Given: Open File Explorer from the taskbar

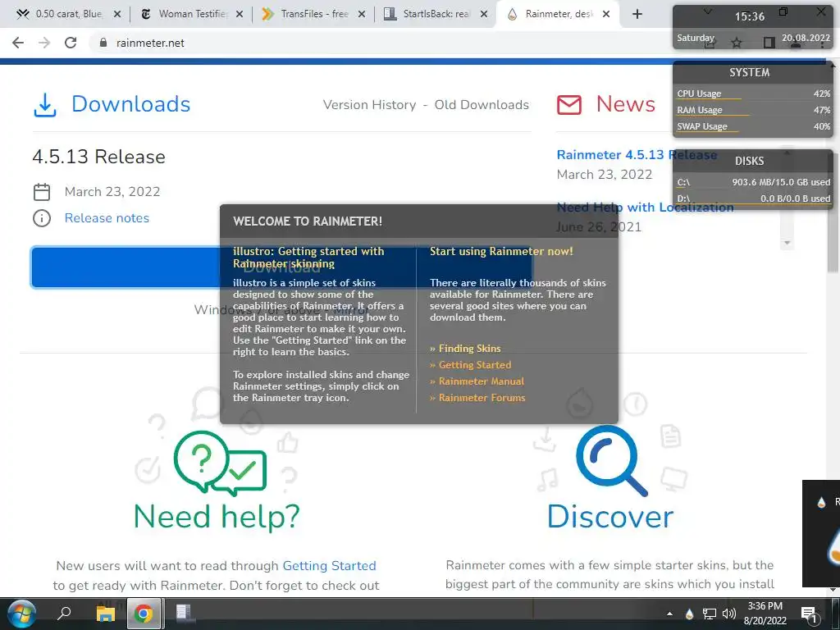Looking at the screenshot, I should [106, 614].
